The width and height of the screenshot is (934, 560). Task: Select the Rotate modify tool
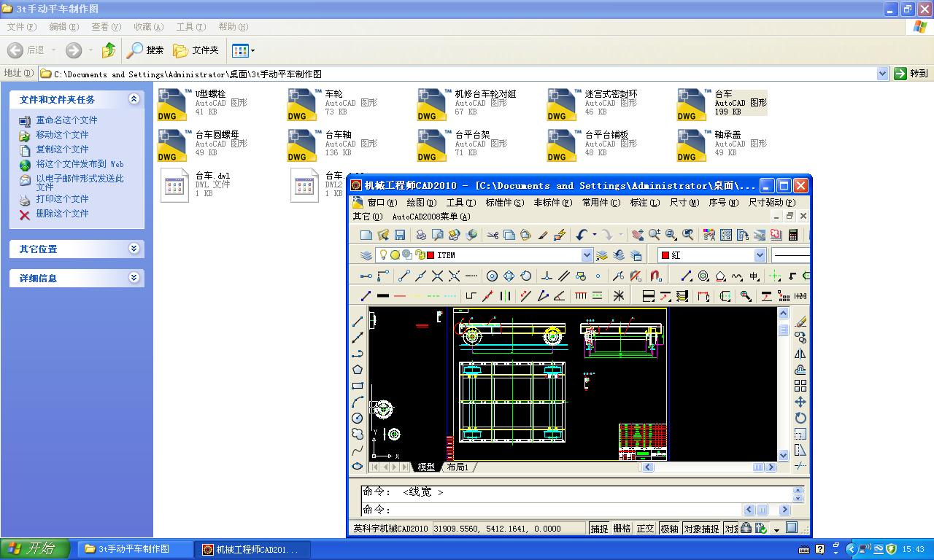click(800, 418)
